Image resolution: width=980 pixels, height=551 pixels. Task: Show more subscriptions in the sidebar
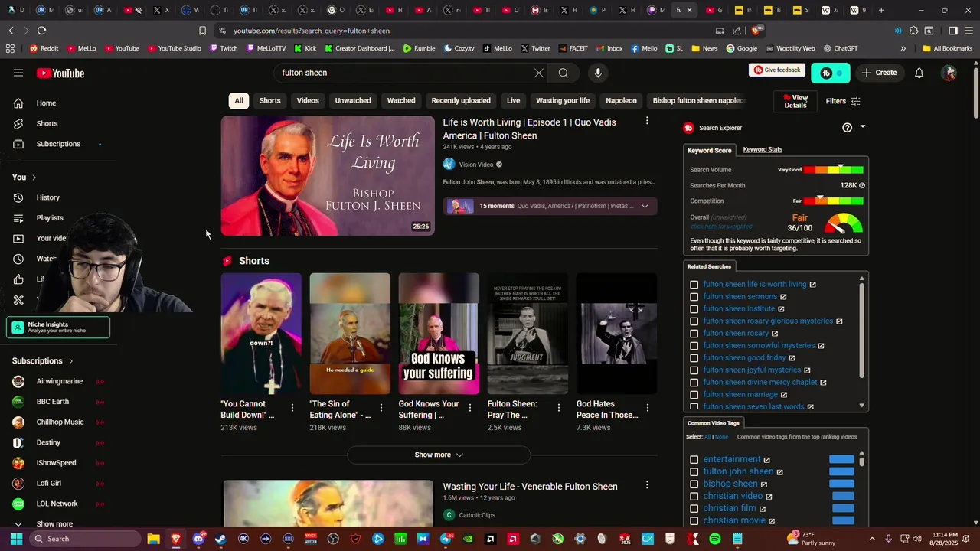click(x=54, y=524)
